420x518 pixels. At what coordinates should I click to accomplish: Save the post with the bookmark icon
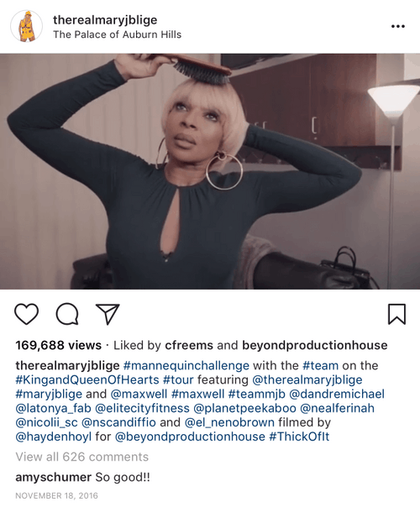[396, 314]
